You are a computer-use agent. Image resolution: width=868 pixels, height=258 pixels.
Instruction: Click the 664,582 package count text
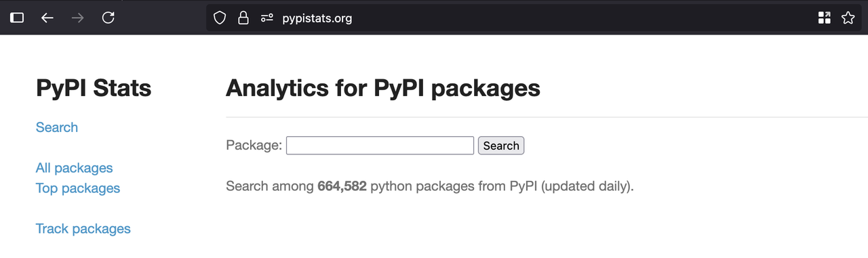pos(342,186)
